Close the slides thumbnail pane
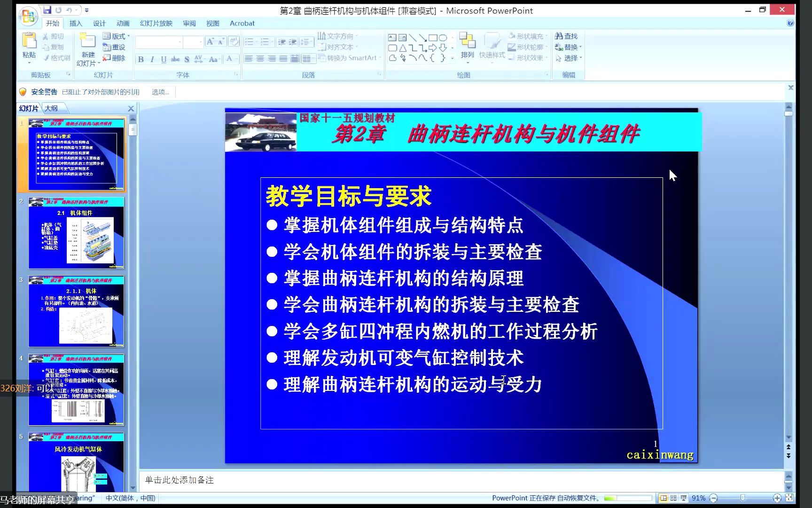This screenshot has height=508, width=812. pos(131,109)
